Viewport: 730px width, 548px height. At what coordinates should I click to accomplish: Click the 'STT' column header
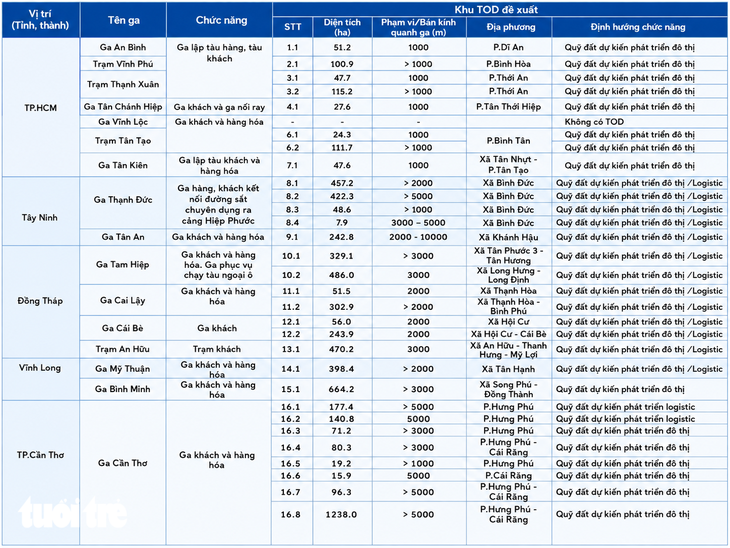292,27
